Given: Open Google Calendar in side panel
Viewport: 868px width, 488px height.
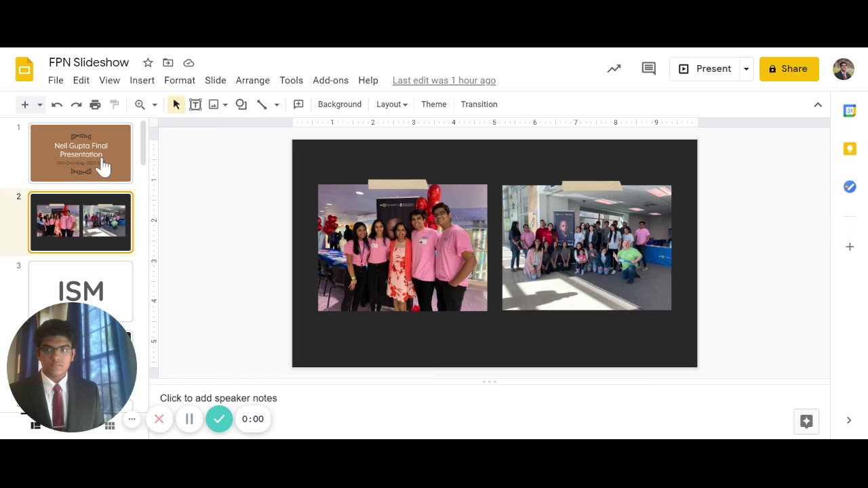Looking at the screenshot, I should (849, 111).
